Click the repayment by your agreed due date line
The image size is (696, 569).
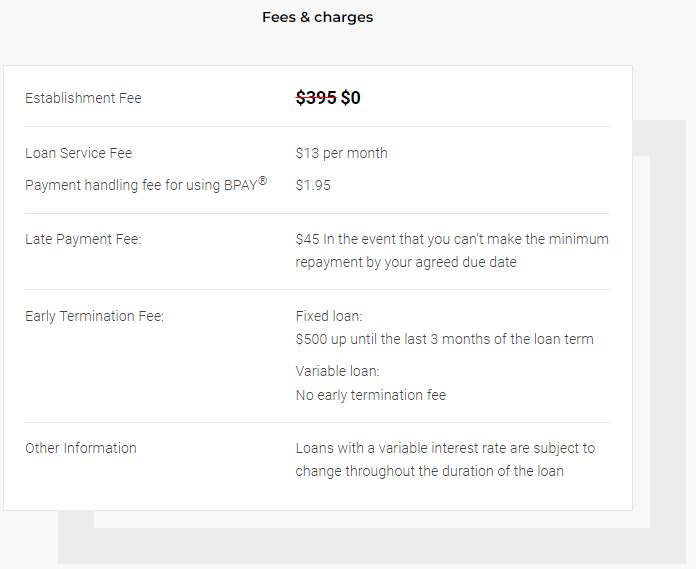406,262
